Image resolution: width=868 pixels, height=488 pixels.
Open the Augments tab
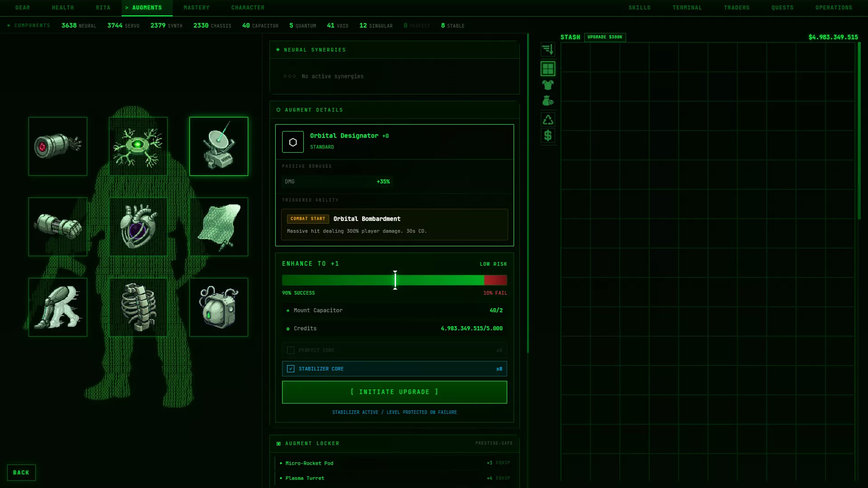tap(147, 8)
